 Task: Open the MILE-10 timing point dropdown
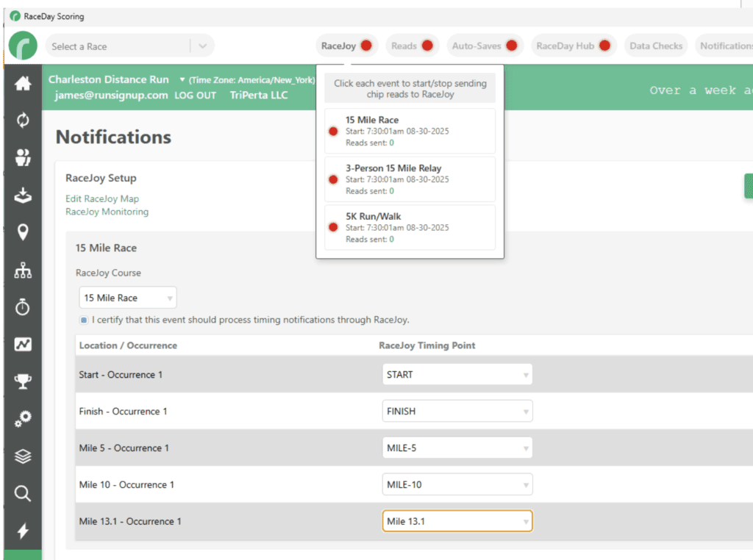[457, 484]
